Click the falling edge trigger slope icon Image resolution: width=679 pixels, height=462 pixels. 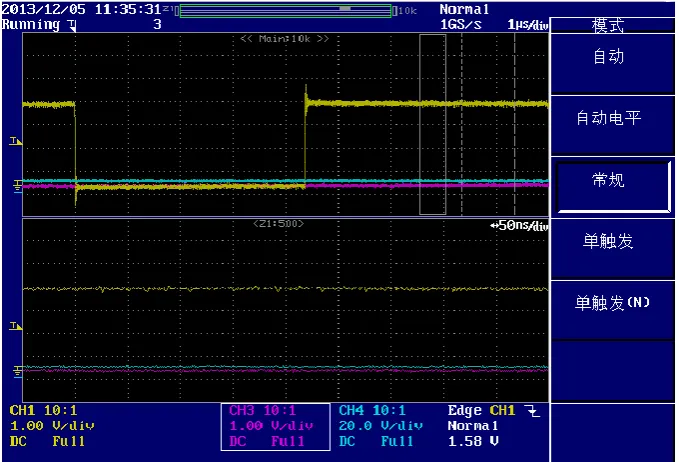point(533,410)
